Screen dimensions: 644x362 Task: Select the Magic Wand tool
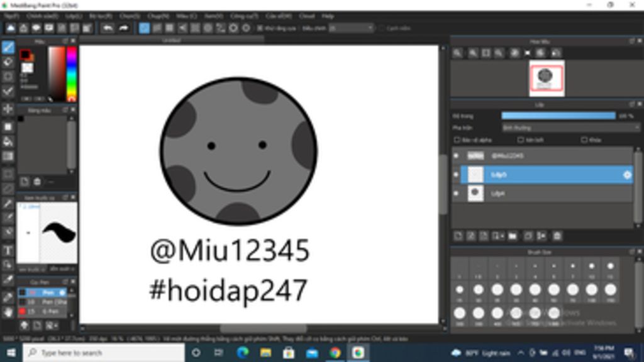coord(8,204)
